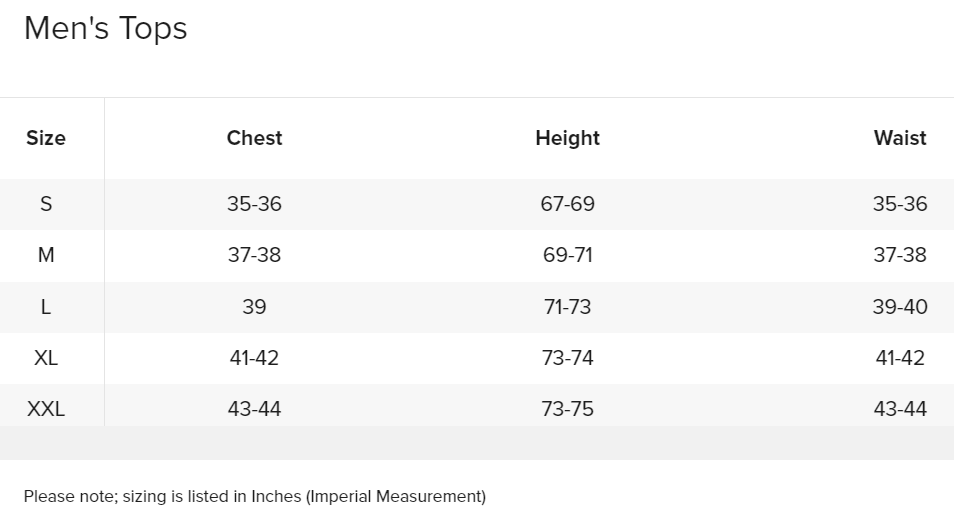The image size is (954, 520).
Task: Select the Height column header
Action: tap(568, 138)
